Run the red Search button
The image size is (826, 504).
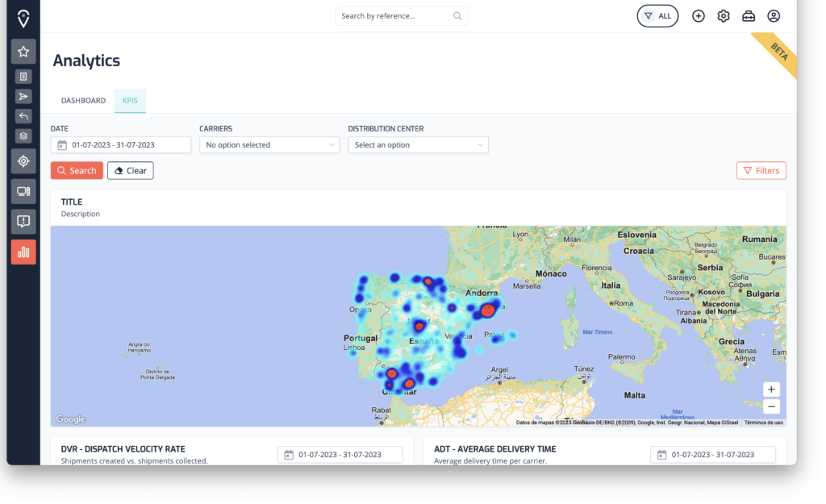coord(77,171)
